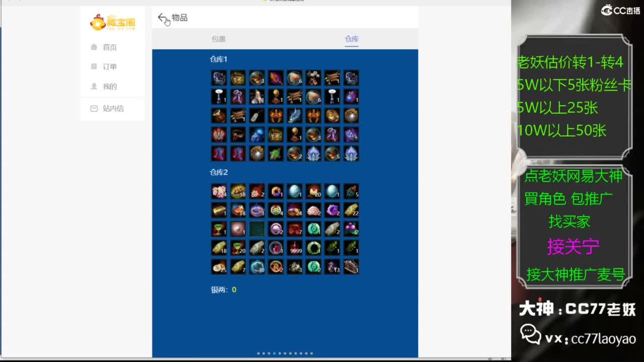The width and height of the screenshot is (644, 362).
Task: Choose the orange gem stack of 5 in 仓库1
Action: 332,153
